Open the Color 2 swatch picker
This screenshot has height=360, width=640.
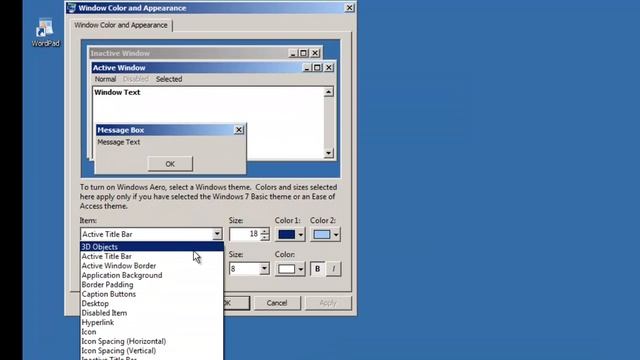[325, 235]
